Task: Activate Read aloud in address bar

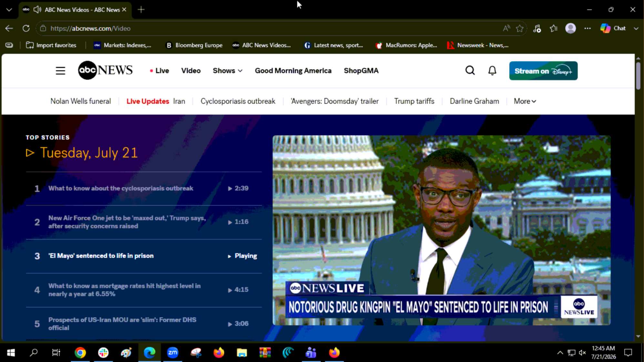Action: 506,28
